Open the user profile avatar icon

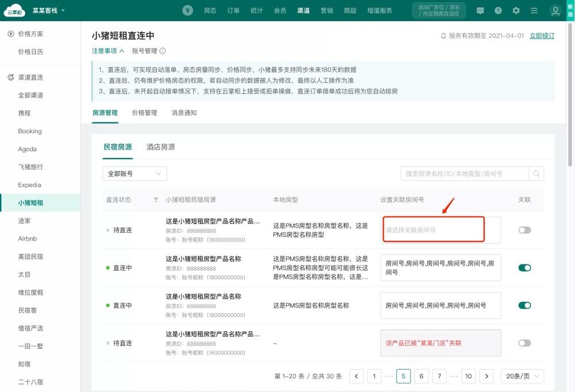[x=555, y=11]
